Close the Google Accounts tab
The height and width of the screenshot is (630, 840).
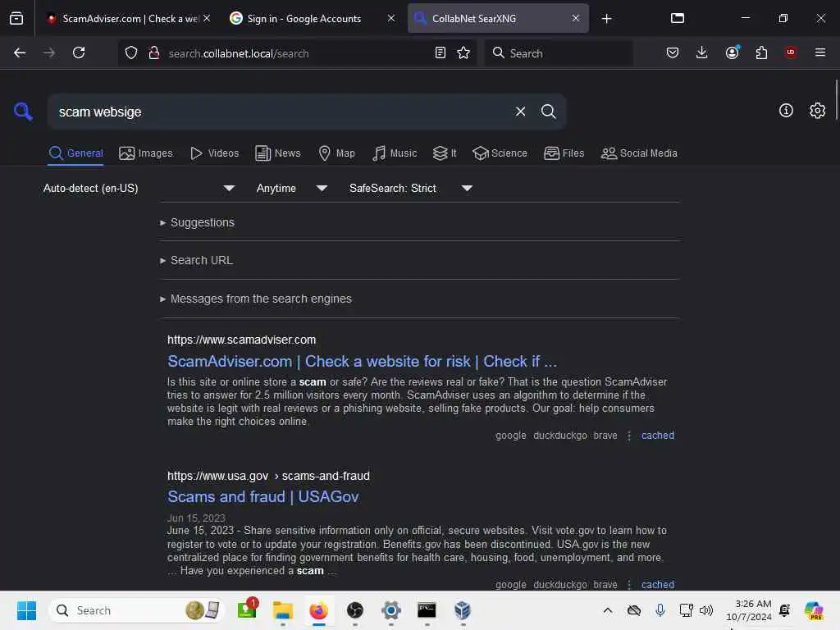[x=391, y=18]
